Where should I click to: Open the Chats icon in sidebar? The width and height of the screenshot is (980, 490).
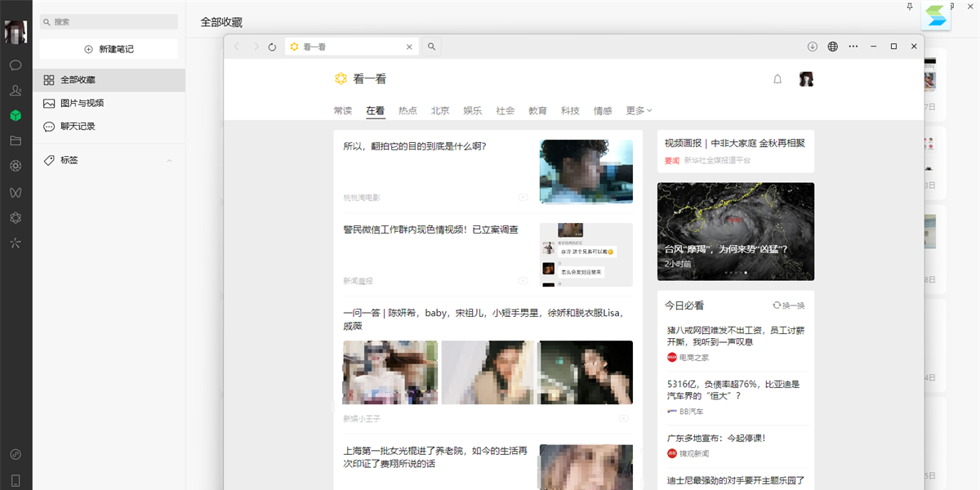[16, 65]
